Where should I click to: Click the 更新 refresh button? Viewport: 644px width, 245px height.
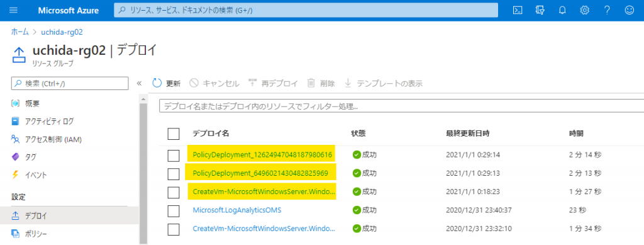click(166, 83)
